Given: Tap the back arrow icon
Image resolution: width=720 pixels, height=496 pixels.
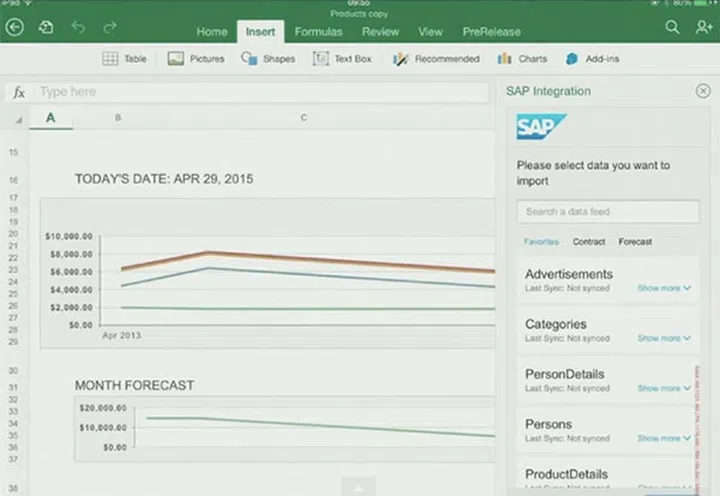Looking at the screenshot, I should (14, 28).
